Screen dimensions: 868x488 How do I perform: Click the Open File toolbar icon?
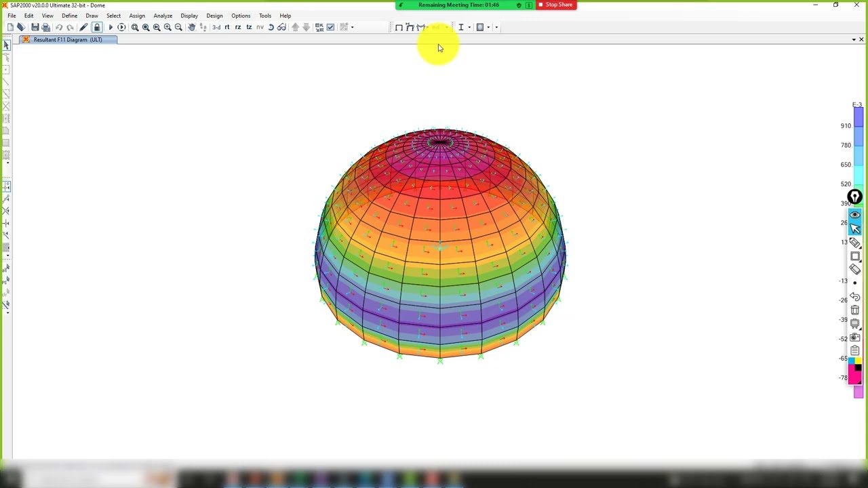pos(21,27)
